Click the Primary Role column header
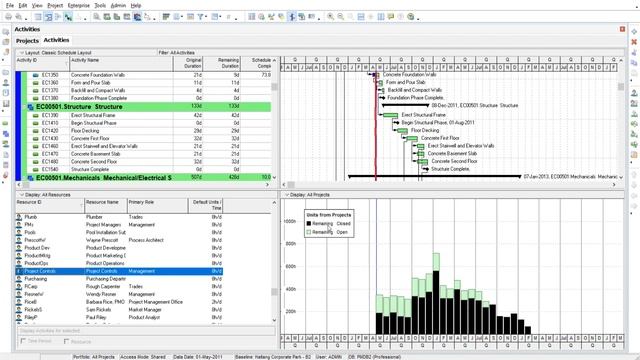 click(157, 205)
